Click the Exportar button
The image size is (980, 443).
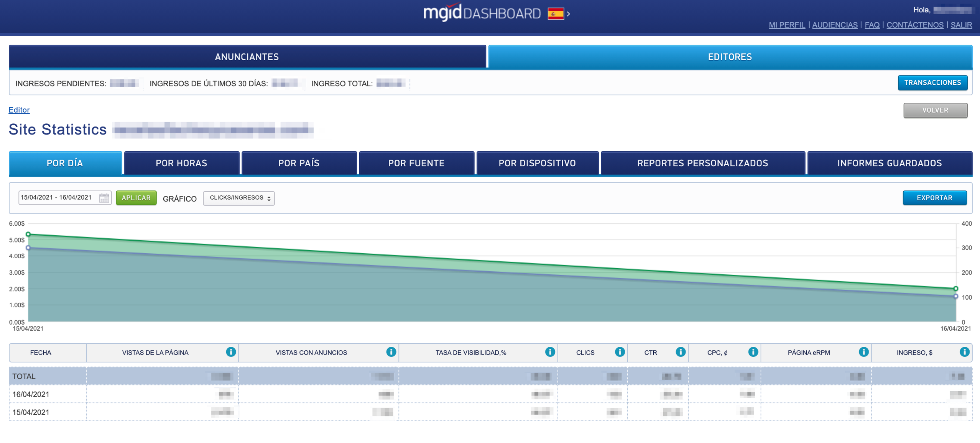934,198
